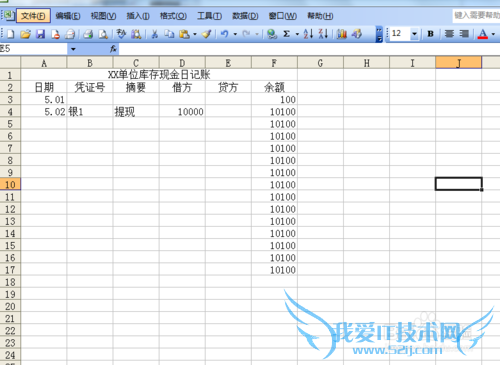Viewport: 500px width, 365px height.
Task: Click the Research icon in the toolbar
Action: tap(136, 34)
